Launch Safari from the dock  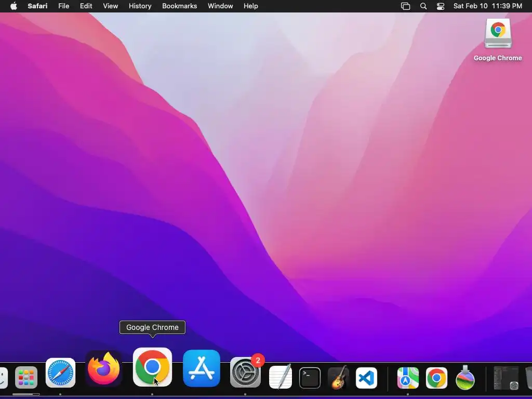pos(60,373)
